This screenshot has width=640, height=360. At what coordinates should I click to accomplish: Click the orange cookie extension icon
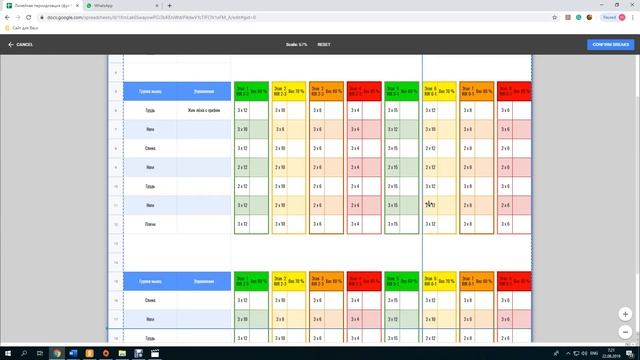(589, 18)
